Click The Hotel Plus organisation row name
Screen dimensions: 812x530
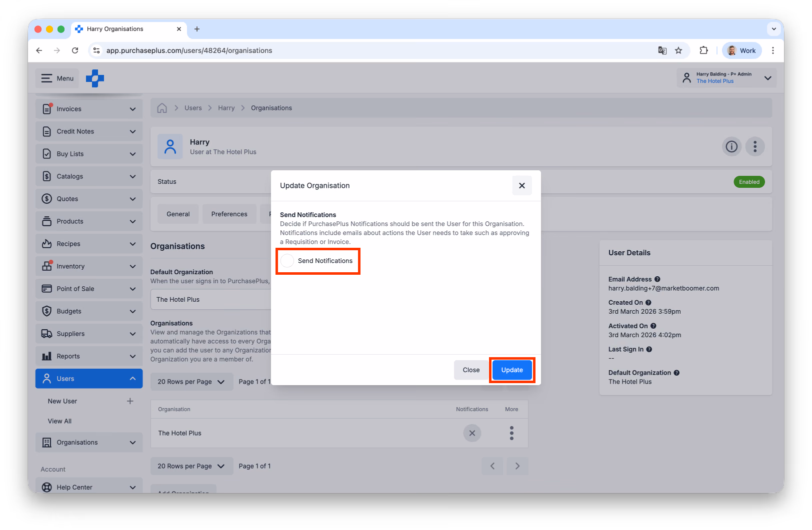(179, 433)
